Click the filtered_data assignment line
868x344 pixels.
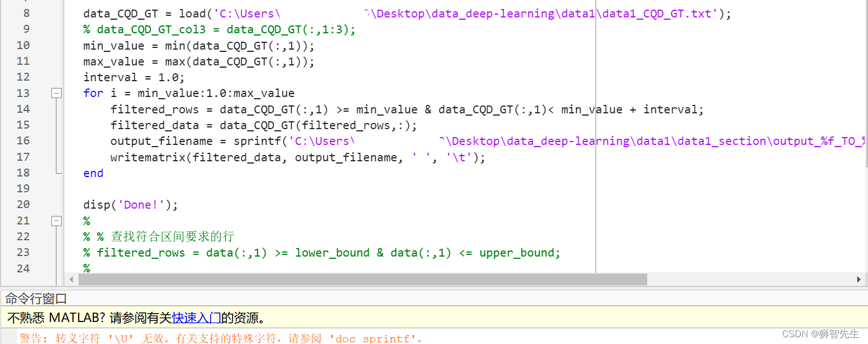(x=264, y=125)
